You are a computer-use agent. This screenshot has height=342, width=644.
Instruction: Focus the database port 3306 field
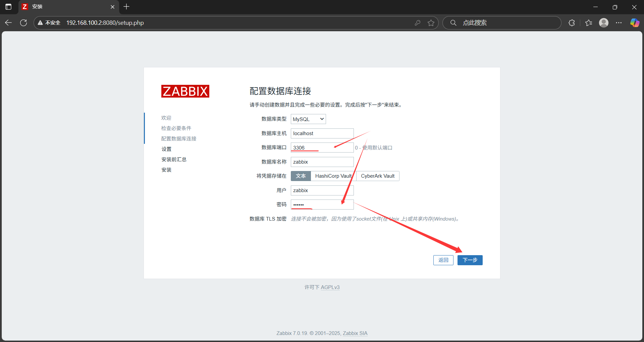(322, 148)
